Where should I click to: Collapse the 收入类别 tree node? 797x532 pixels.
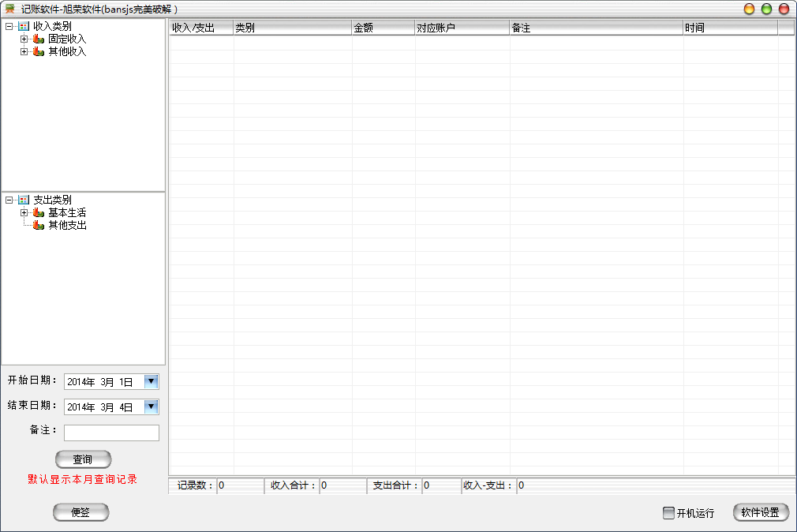point(9,27)
